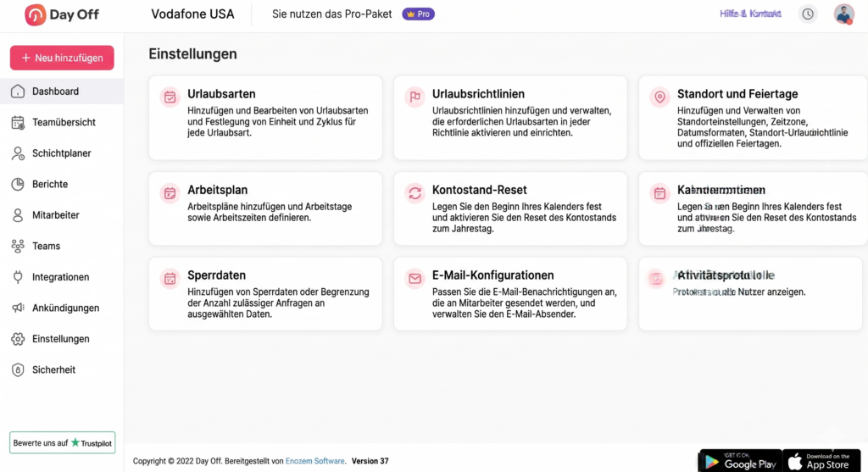
Task: Click the Google Play store badge
Action: 739,461
